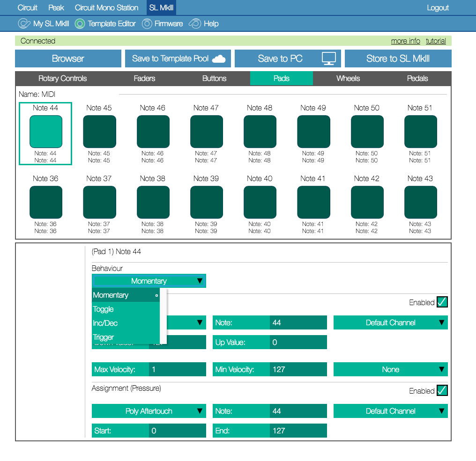Open the upper Default Channel dropdown
This screenshot has height=461, width=476.
(x=390, y=322)
